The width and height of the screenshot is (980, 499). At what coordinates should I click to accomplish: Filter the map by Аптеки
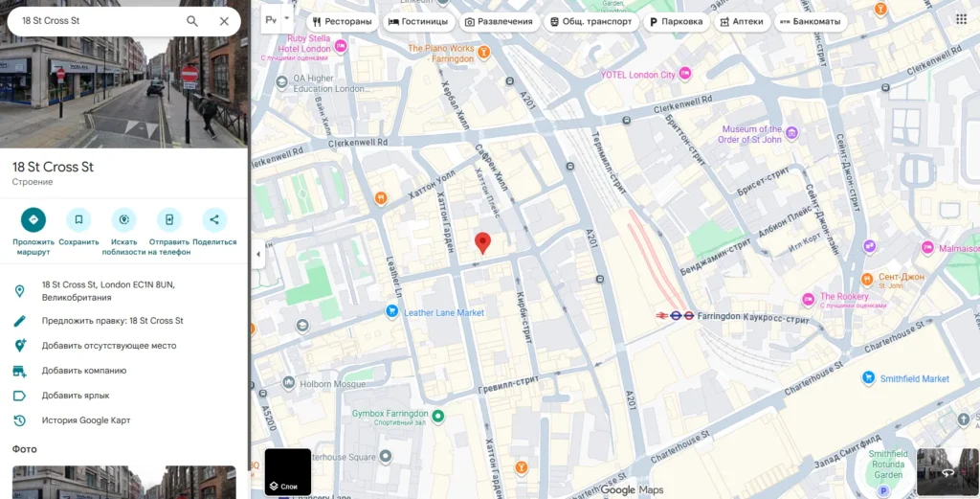point(741,21)
